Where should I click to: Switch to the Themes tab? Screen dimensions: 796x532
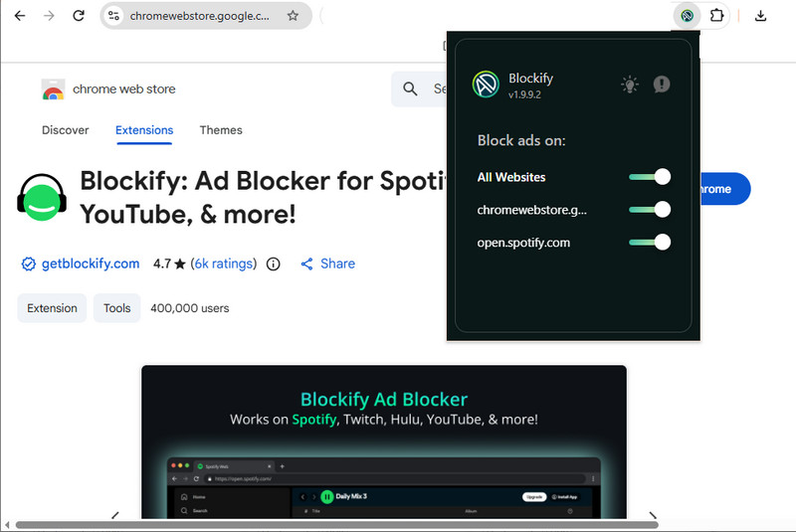pos(221,130)
